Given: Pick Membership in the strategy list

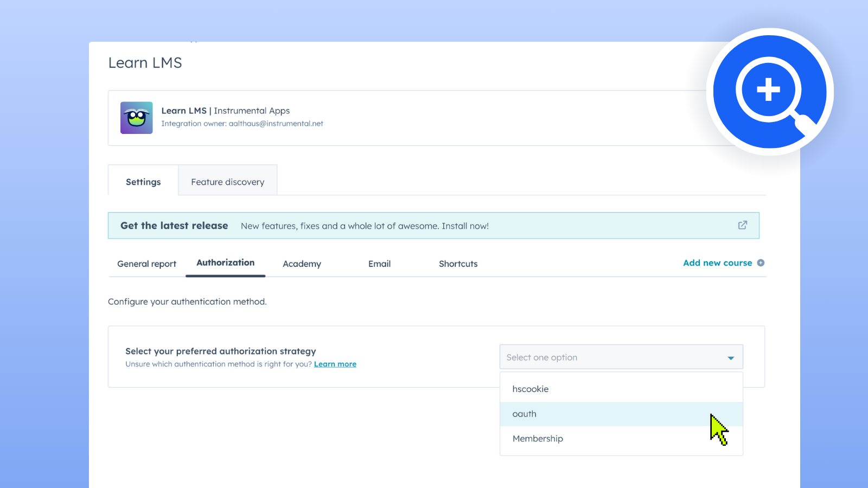Looking at the screenshot, I should tap(538, 439).
